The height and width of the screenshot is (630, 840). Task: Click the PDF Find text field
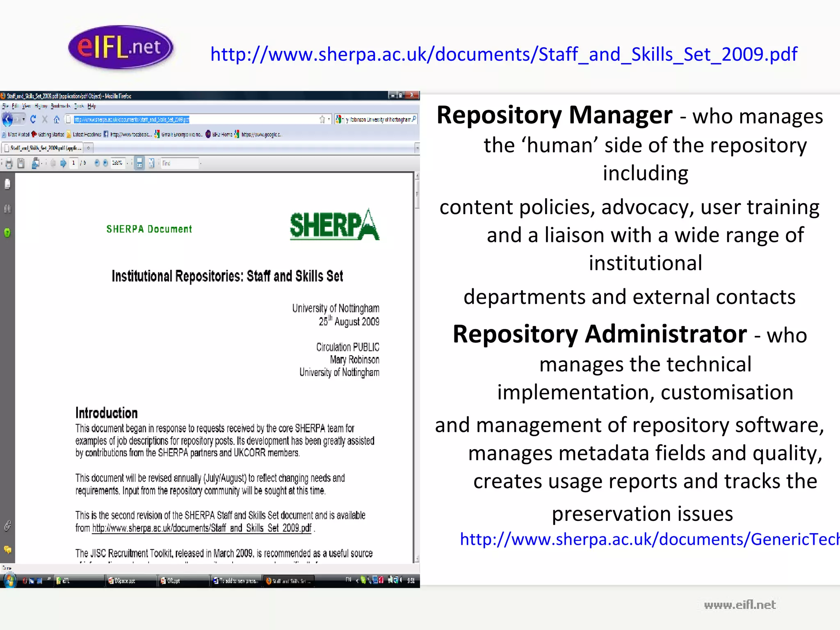tap(180, 163)
